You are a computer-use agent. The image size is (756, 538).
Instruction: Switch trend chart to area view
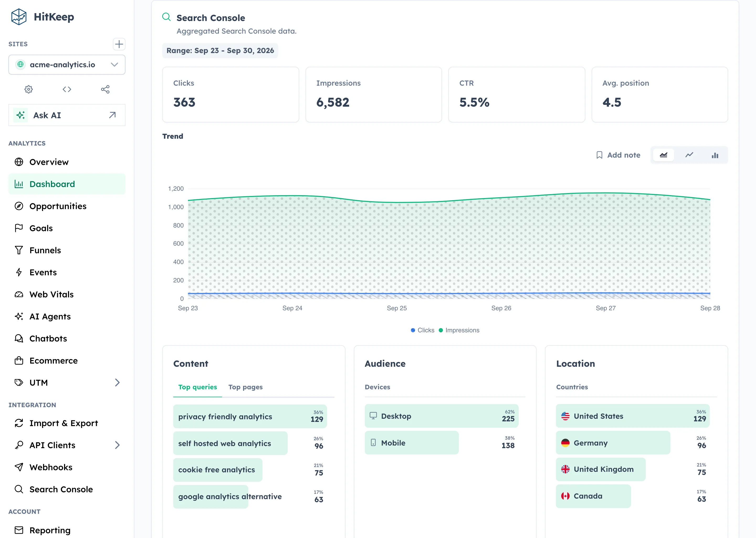pyautogui.click(x=664, y=155)
